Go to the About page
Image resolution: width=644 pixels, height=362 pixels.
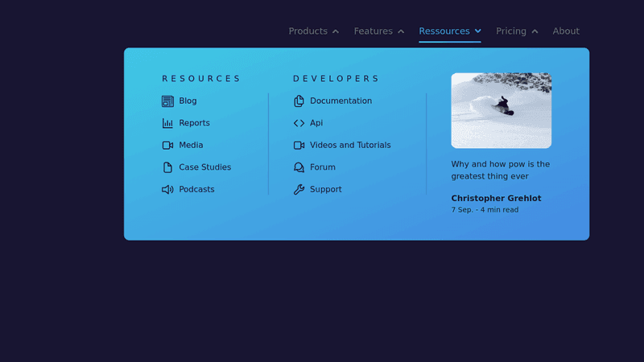coord(566,31)
